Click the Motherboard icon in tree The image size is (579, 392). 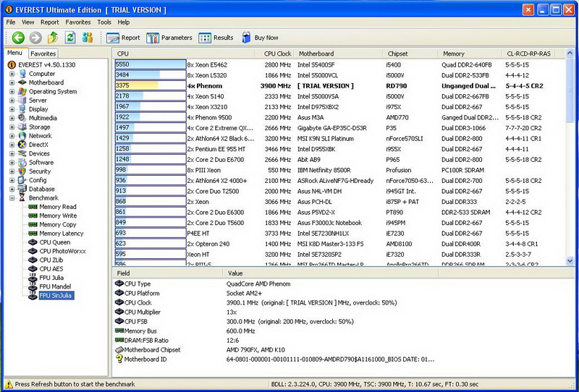(x=22, y=82)
